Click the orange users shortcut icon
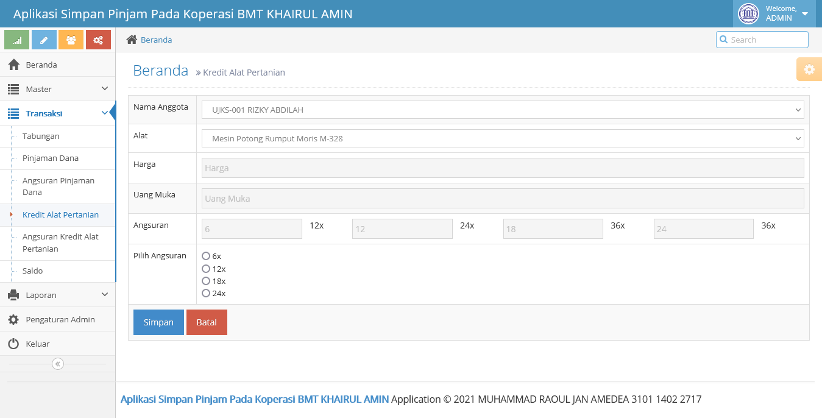This screenshot has height=418, width=822. (71, 40)
